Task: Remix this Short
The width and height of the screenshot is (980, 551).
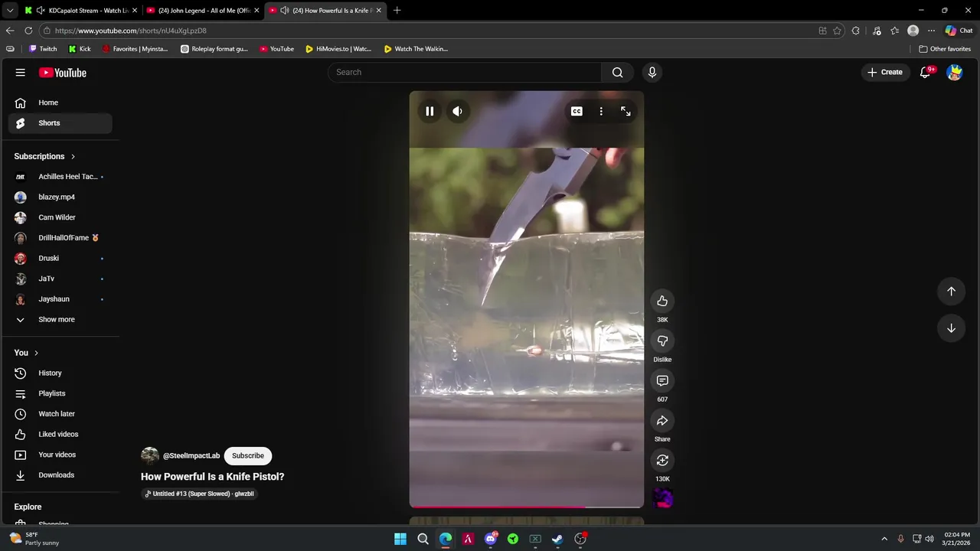Action: 662,460
